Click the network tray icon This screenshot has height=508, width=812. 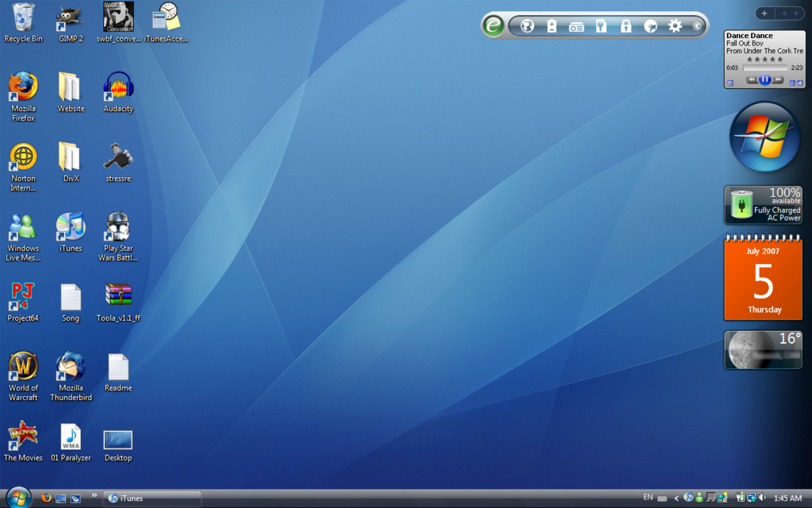coord(752,498)
